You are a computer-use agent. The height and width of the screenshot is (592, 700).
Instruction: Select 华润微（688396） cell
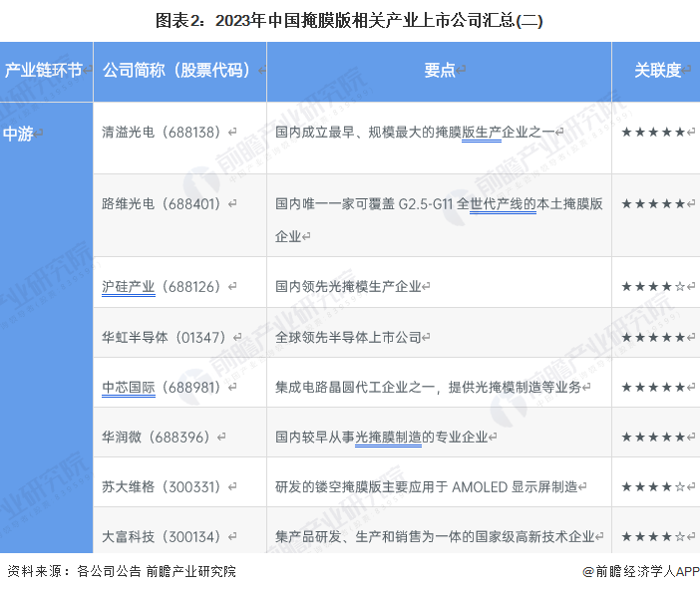pos(179,433)
